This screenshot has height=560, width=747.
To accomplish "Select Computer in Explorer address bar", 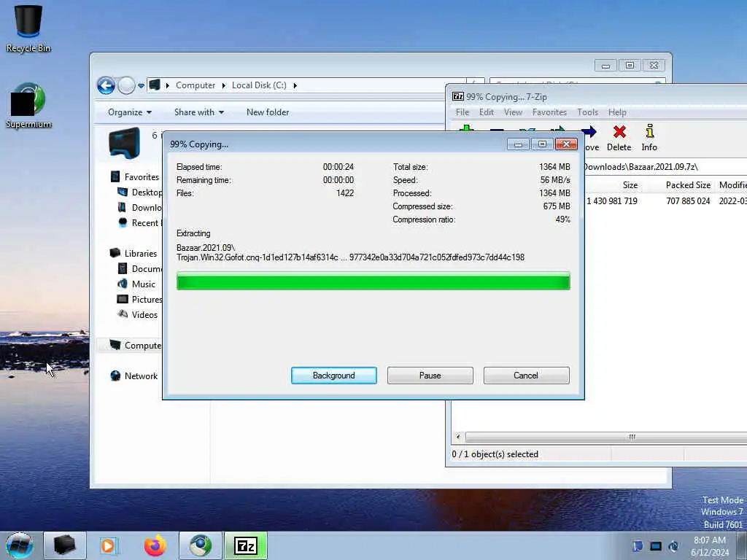I will pos(196,85).
